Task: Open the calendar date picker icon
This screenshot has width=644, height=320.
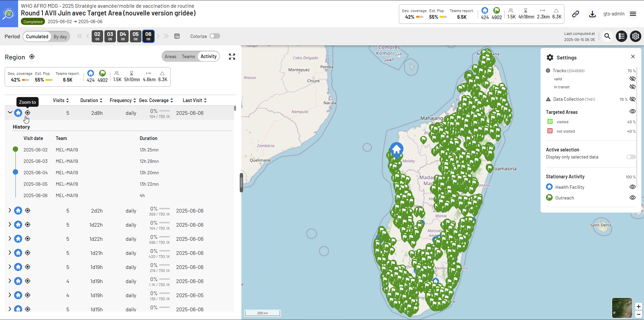Action: click(x=177, y=36)
